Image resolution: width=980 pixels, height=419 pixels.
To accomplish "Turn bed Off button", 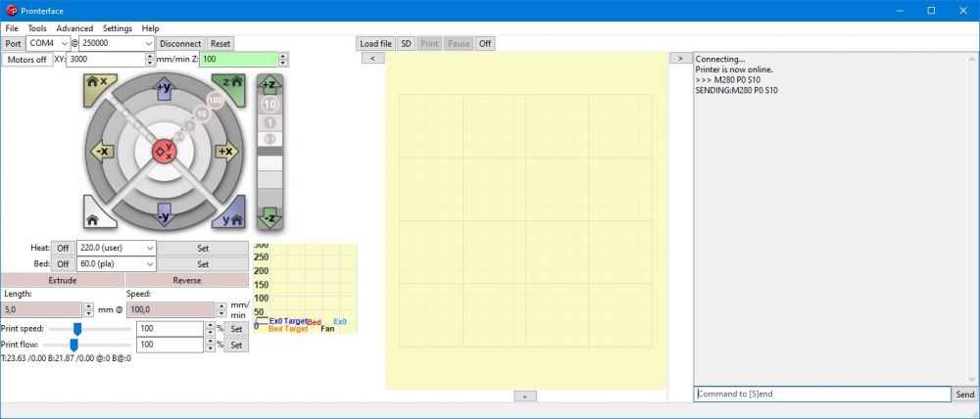I will [x=63, y=264].
